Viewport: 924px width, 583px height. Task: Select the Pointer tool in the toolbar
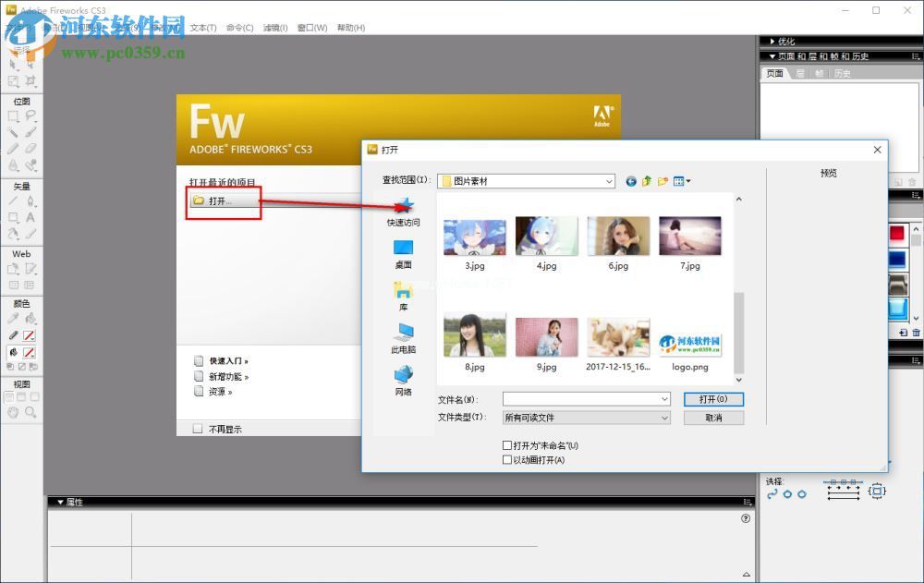(x=11, y=64)
